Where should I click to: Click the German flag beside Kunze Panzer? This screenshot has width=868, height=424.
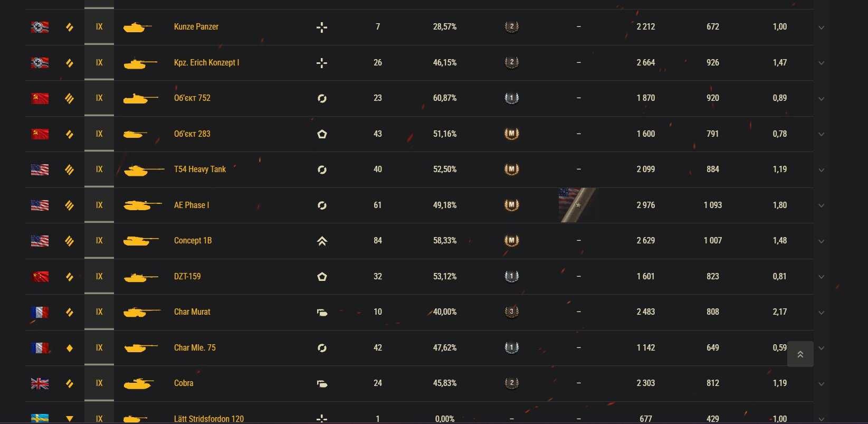pyautogui.click(x=40, y=27)
